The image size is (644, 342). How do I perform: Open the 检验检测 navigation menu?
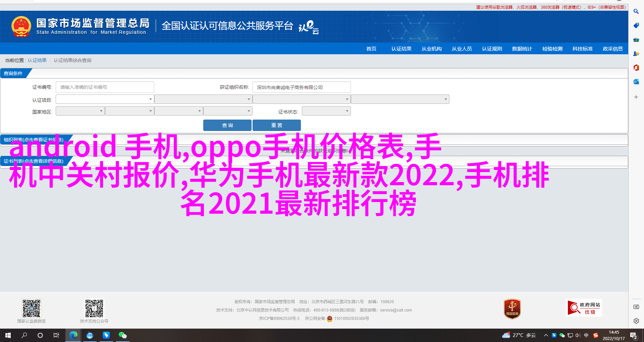click(x=552, y=49)
